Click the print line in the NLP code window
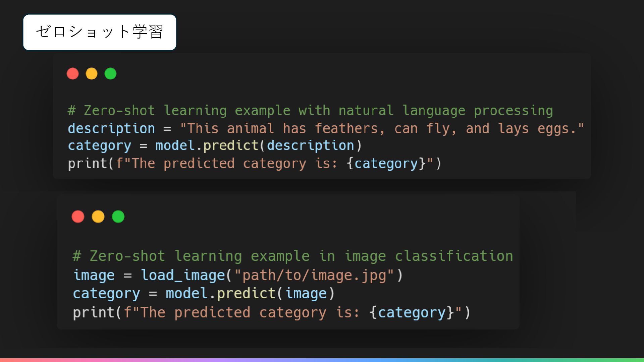644x362 pixels. pos(255,164)
